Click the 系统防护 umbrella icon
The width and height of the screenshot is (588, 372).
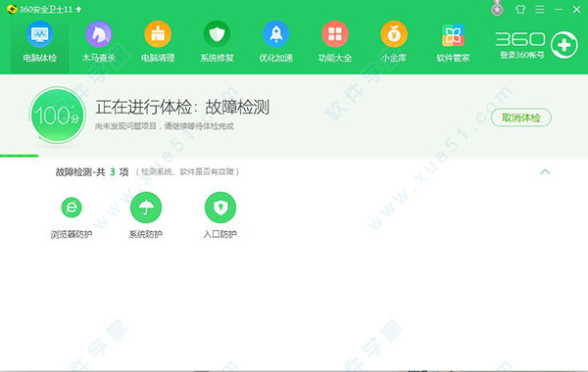[x=146, y=208]
